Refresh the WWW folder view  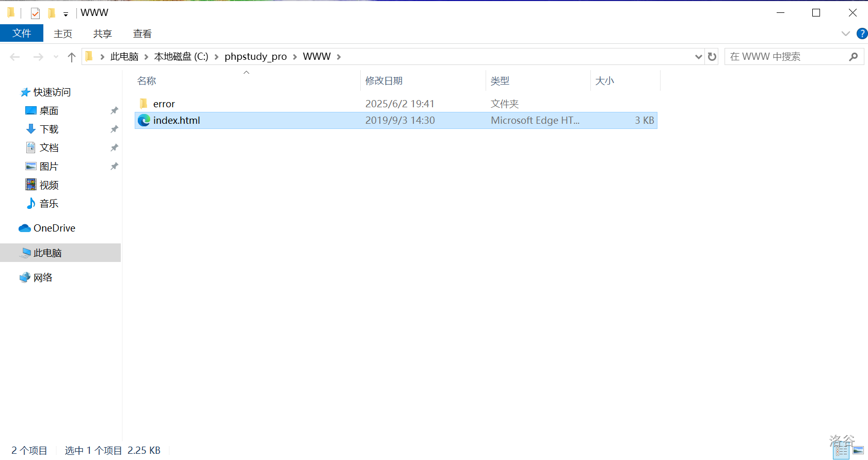[x=712, y=57]
